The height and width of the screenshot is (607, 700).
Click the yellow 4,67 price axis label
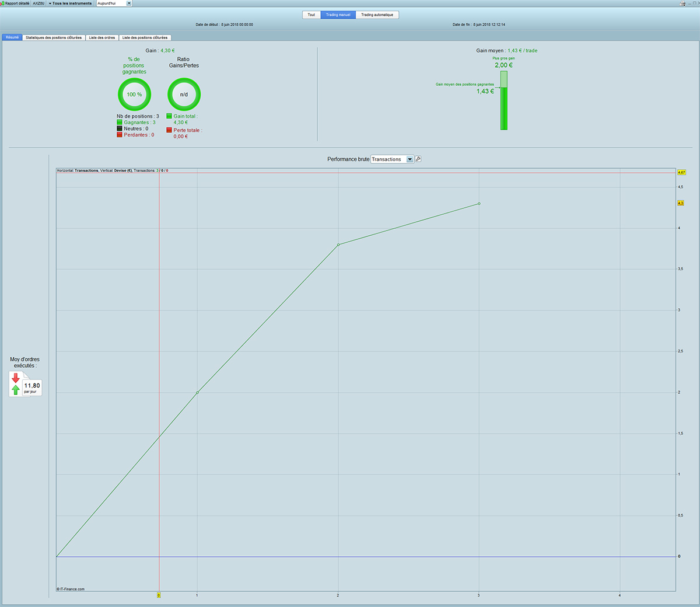click(x=681, y=173)
